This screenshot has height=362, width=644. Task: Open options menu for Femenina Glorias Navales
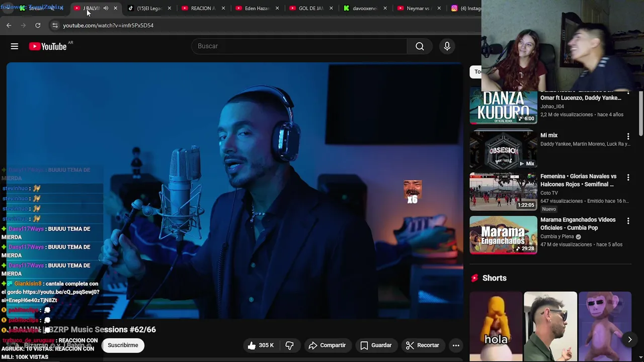tap(628, 177)
